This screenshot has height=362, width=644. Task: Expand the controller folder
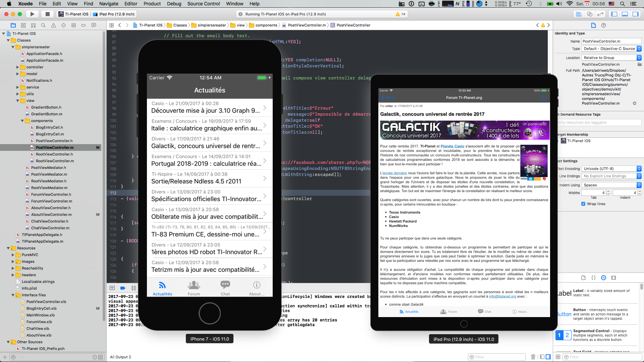tap(18, 67)
